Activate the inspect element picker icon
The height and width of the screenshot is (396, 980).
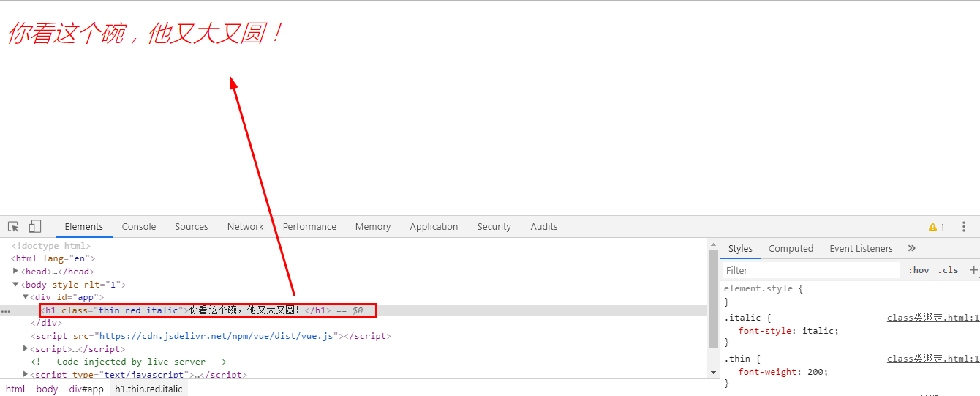click(13, 227)
